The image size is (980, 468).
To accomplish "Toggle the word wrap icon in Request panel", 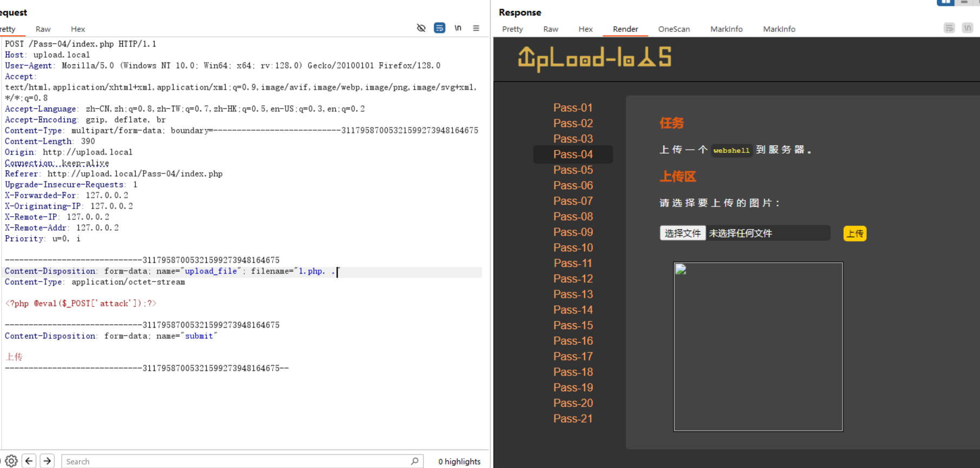I will coord(440,28).
